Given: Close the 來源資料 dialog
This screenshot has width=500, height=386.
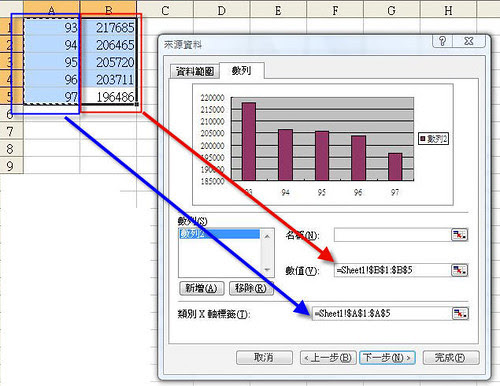Looking at the screenshot, I should [x=469, y=41].
